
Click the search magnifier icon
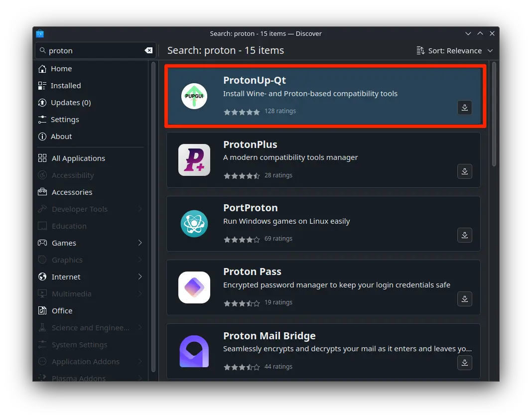[x=43, y=50]
